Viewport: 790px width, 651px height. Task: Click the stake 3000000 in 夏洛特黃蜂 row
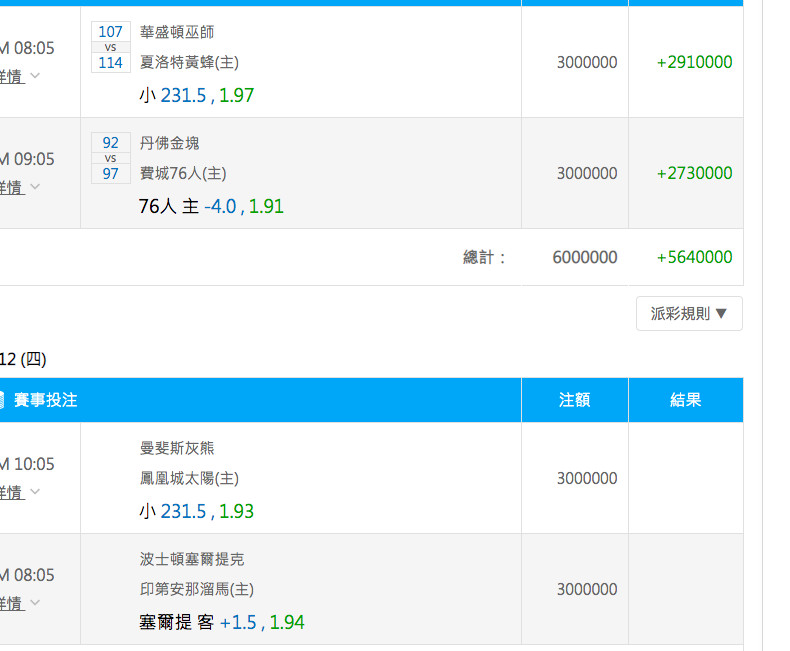(x=587, y=62)
